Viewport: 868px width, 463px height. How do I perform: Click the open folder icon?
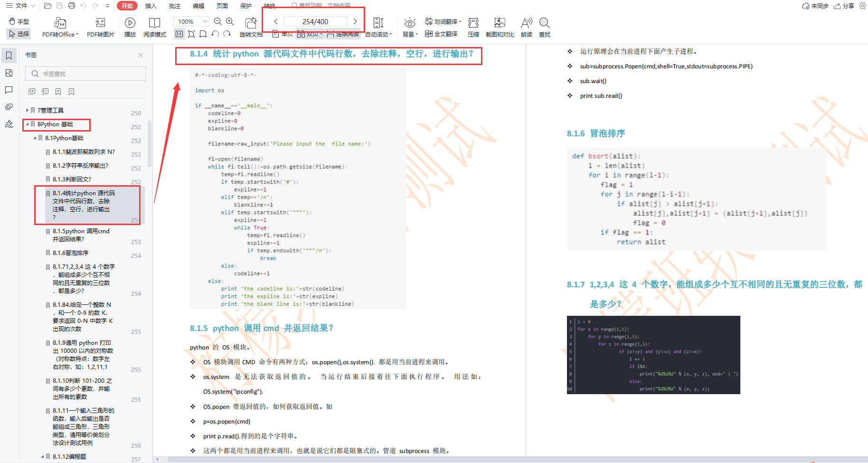coord(47,6)
